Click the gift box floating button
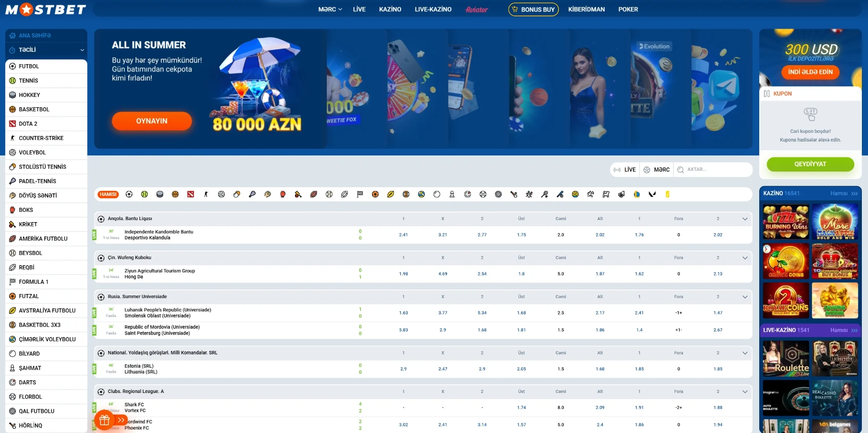Screen dimensions: 868x433 (x=105, y=420)
